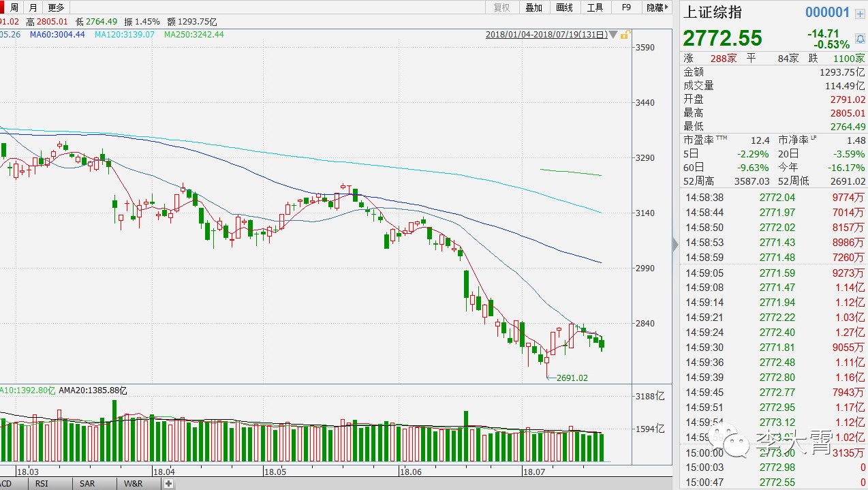Click the 18.04 date axis label

164,472
